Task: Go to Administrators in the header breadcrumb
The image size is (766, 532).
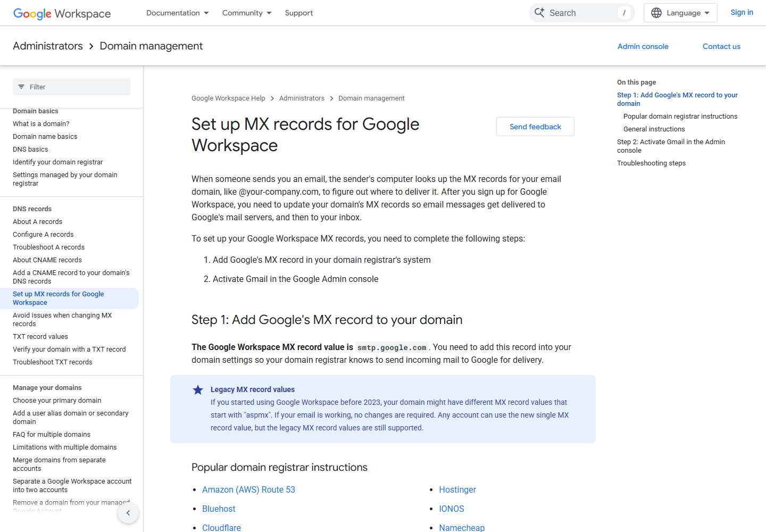Action: click(48, 46)
